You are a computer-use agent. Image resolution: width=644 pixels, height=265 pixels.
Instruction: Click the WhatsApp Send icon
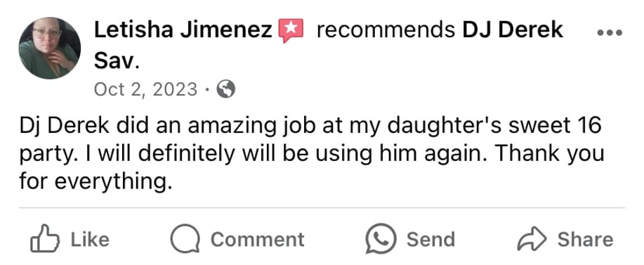381,239
